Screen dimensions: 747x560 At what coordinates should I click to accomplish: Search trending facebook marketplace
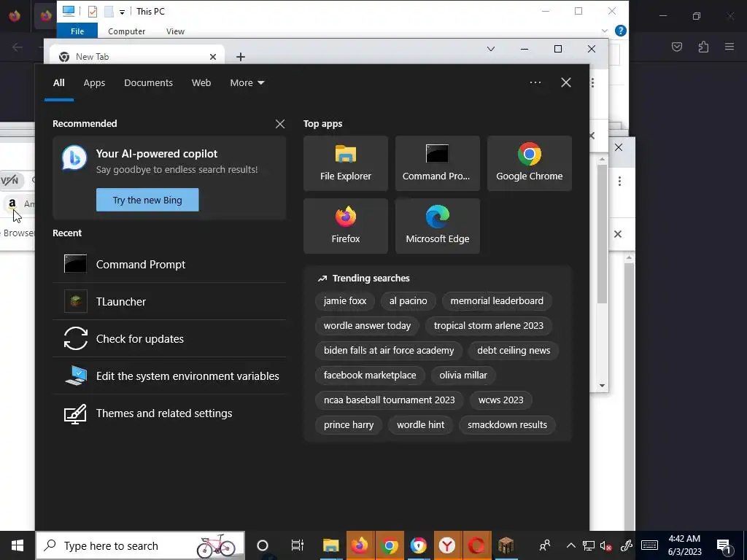tap(370, 376)
